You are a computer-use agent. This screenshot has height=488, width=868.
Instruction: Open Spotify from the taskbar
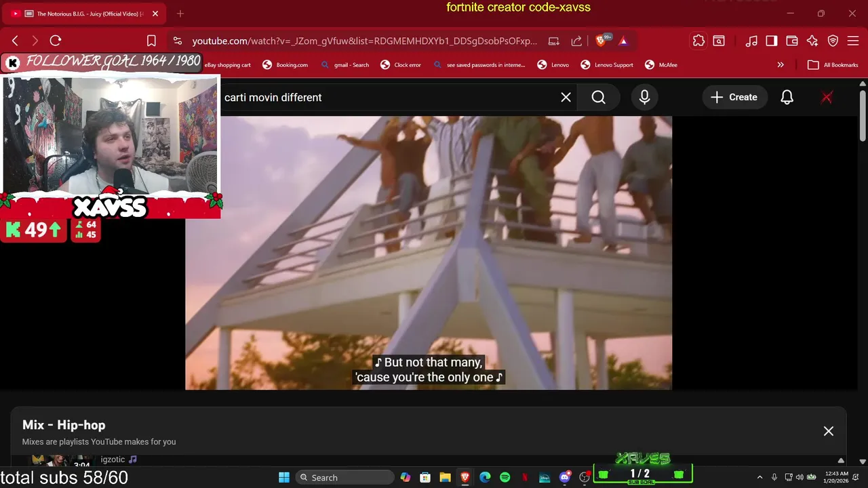[x=505, y=477]
